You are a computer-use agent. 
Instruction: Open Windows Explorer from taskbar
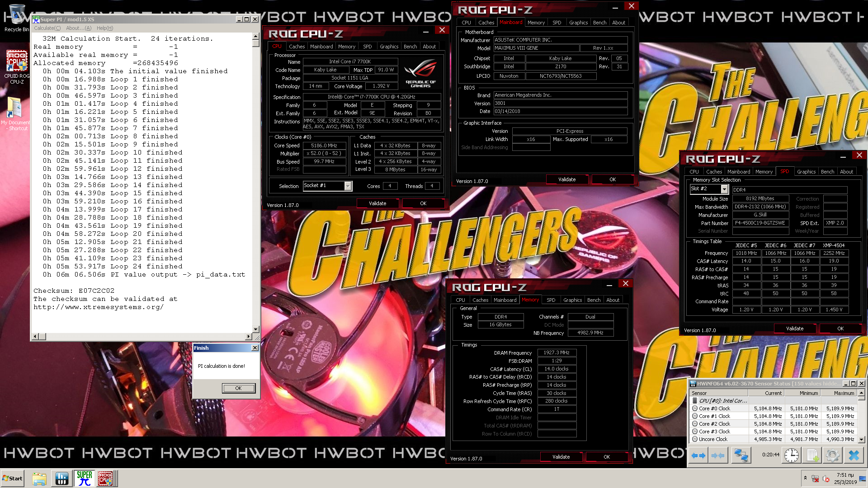pyautogui.click(x=39, y=479)
